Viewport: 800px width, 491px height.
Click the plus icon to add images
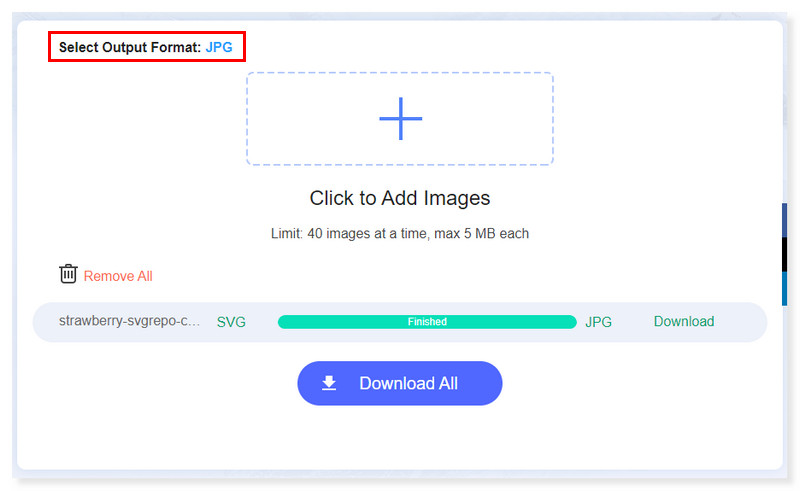[x=400, y=119]
